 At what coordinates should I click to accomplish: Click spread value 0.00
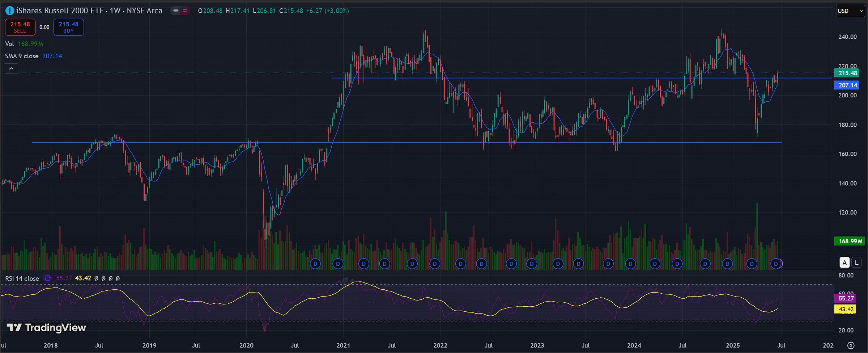coord(44,27)
